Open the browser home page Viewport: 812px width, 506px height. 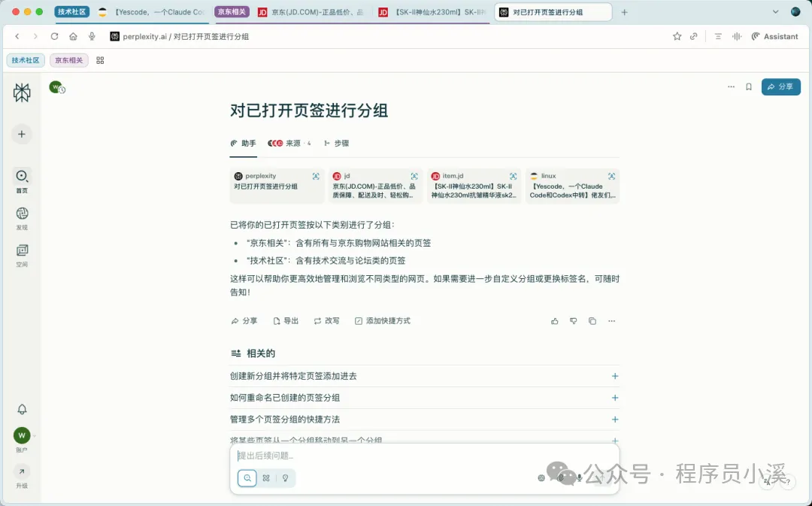73,36
